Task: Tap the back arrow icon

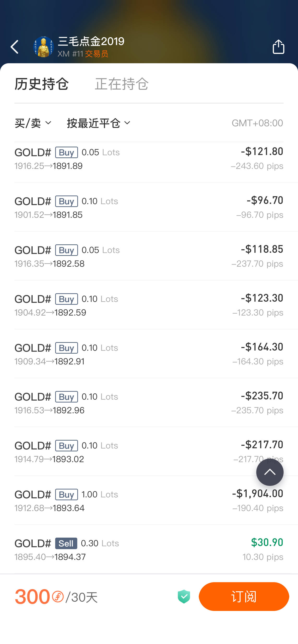Action: pos(15,47)
